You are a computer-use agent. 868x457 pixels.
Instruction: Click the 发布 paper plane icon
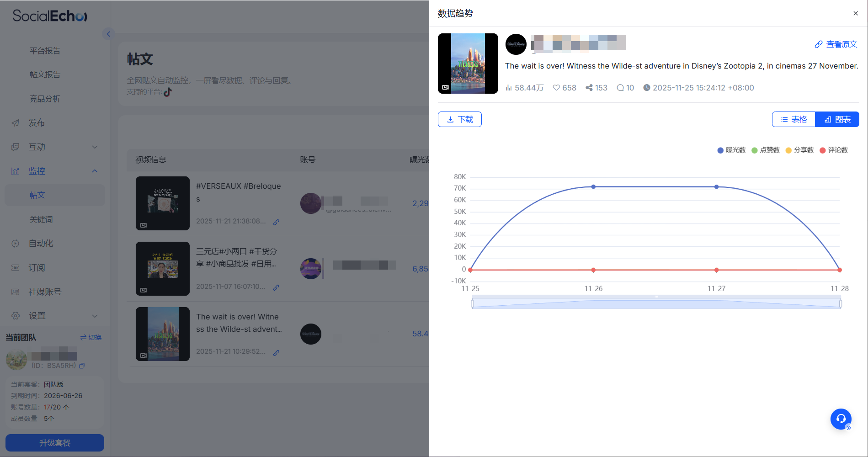16,123
